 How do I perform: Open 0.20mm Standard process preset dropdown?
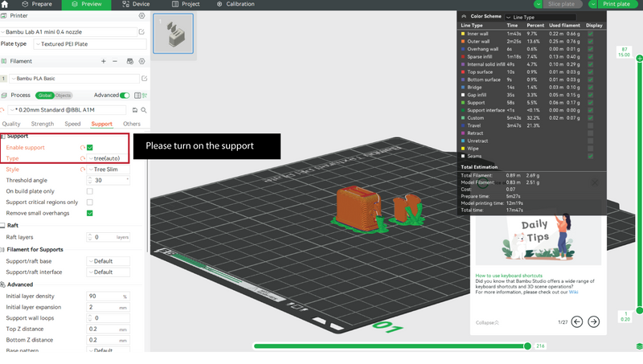point(67,110)
